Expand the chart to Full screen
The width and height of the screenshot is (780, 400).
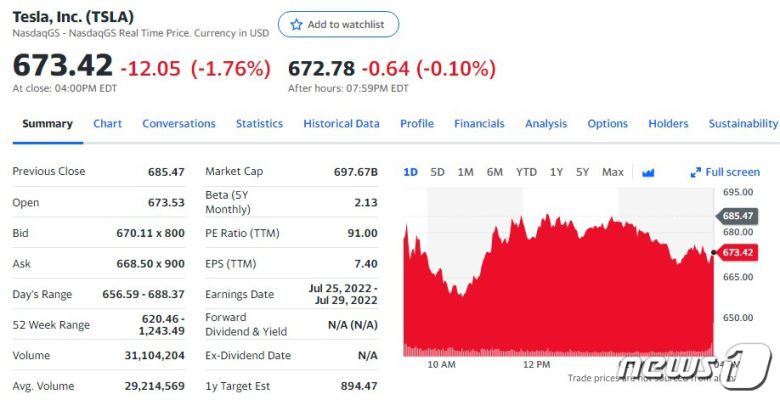tap(725, 172)
